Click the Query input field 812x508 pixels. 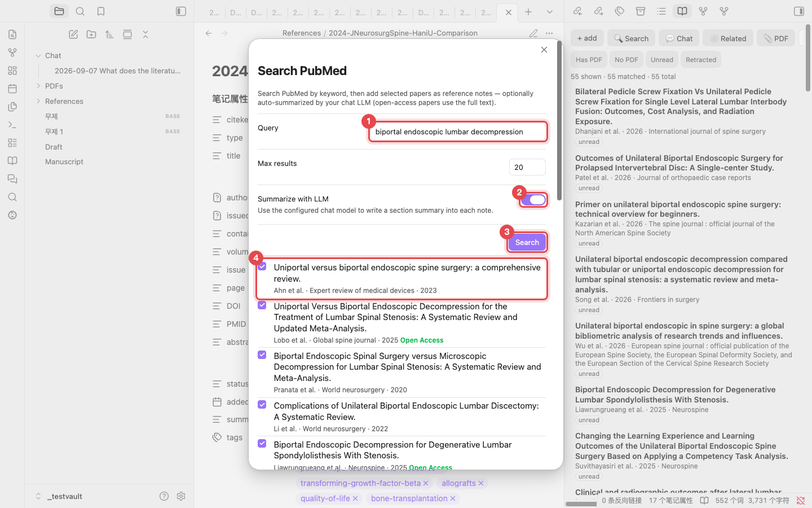click(x=458, y=132)
